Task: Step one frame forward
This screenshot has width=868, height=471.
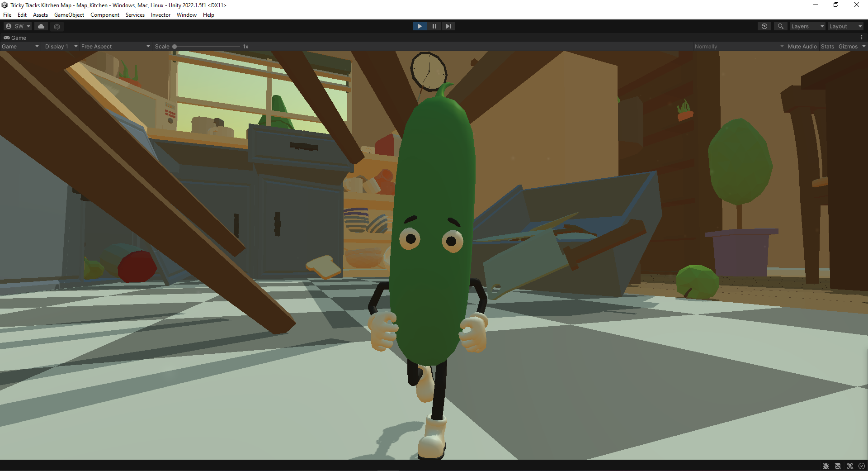Action: [448, 26]
